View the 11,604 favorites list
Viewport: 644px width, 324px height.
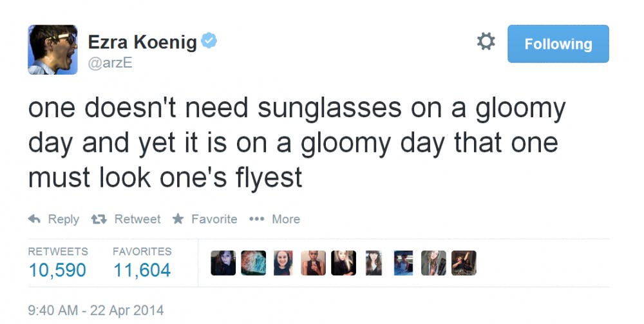pos(142,269)
